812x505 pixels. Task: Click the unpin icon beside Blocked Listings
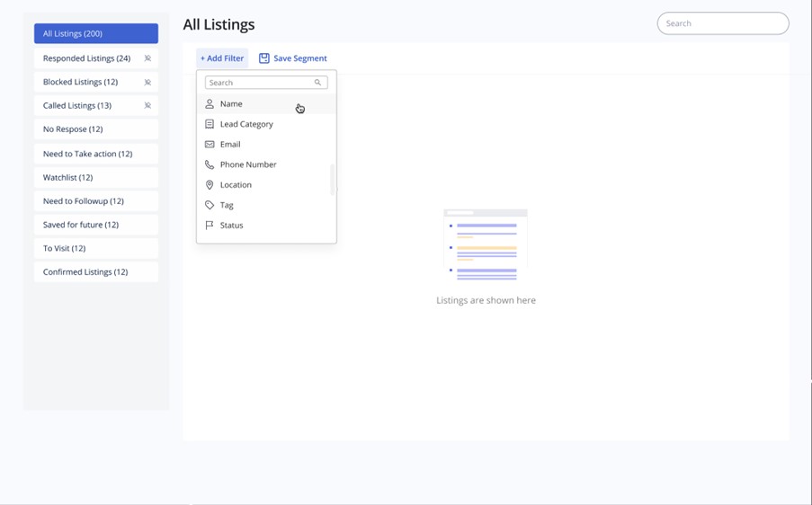(147, 82)
